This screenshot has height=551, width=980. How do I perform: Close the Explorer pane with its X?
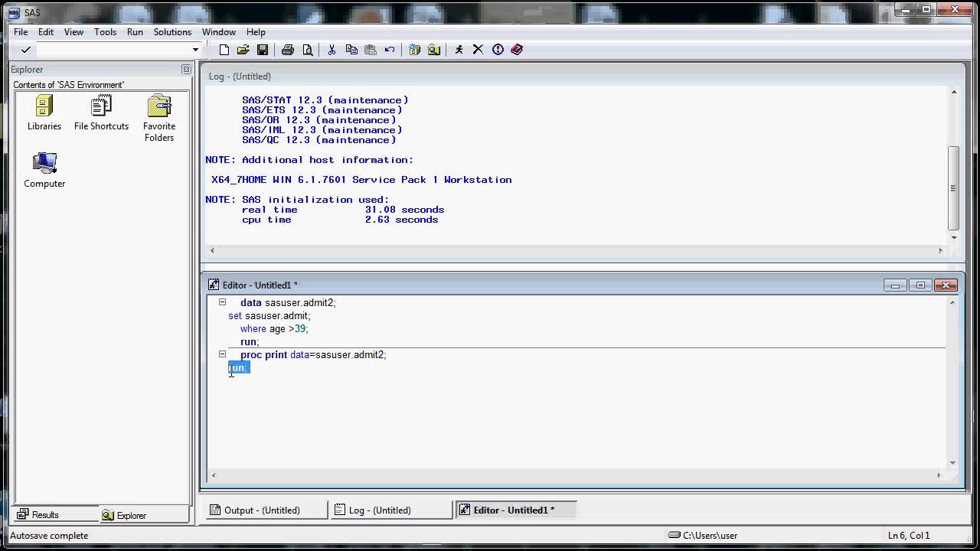[186, 70]
